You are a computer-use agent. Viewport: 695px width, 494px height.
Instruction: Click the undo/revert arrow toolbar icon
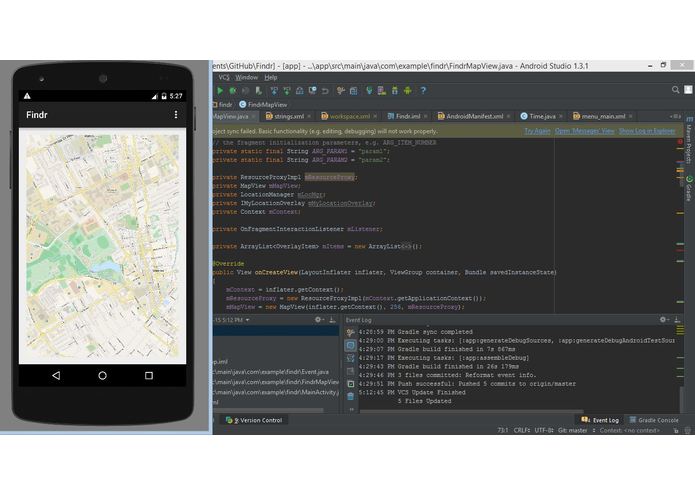325,90
